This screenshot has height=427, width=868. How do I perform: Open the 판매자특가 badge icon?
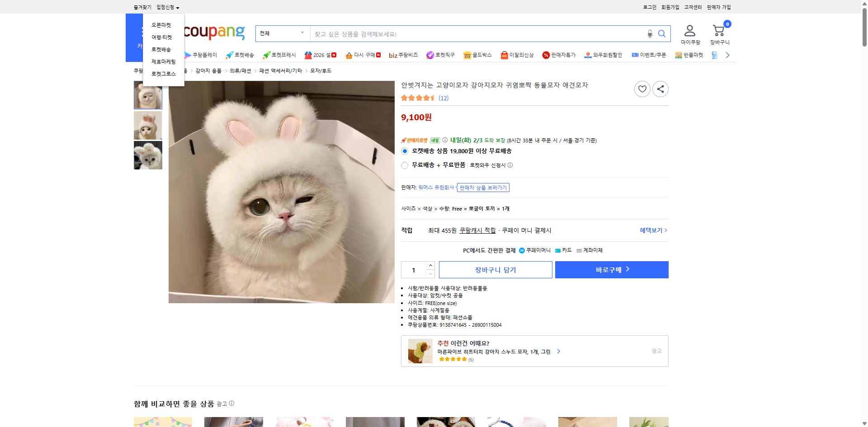pos(545,55)
